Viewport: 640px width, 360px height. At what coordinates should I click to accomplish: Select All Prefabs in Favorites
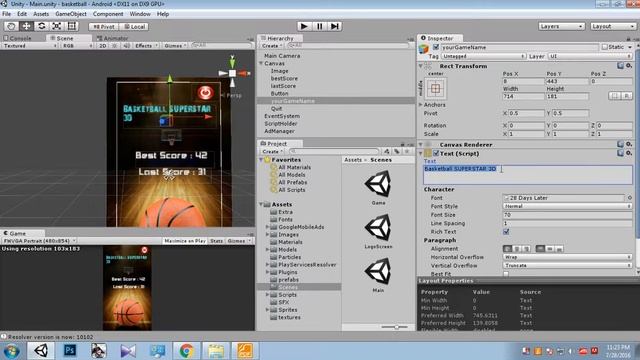[x=292, y=182]
